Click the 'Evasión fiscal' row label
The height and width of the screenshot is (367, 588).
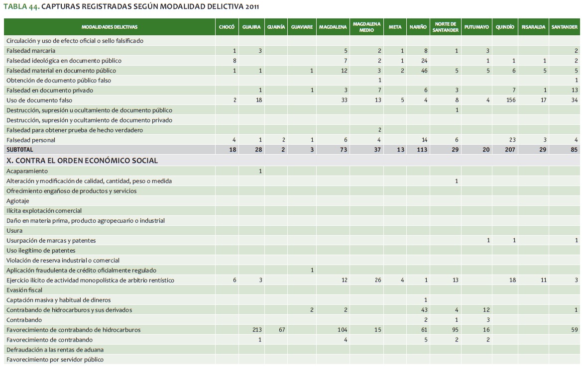pos(24,290)
